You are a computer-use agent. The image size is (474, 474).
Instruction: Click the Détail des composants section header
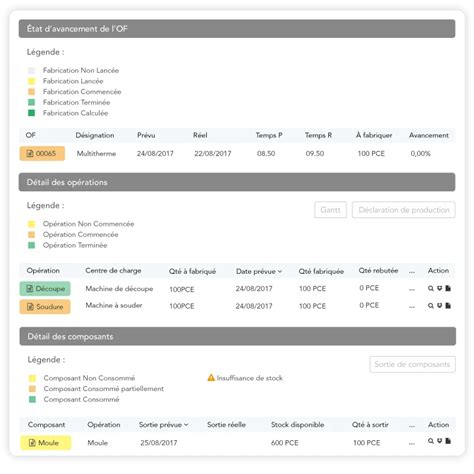point(238,336)
